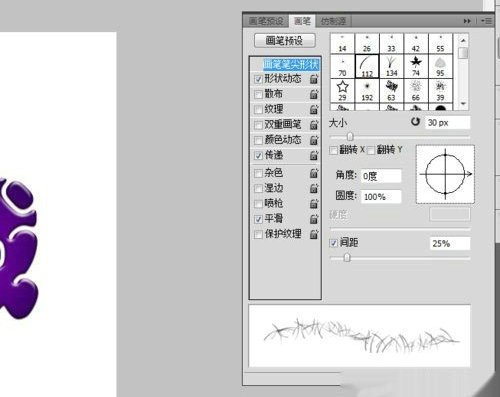
Task: Switch to the 画笔预设 tab
Action: (x=266, y=21)
